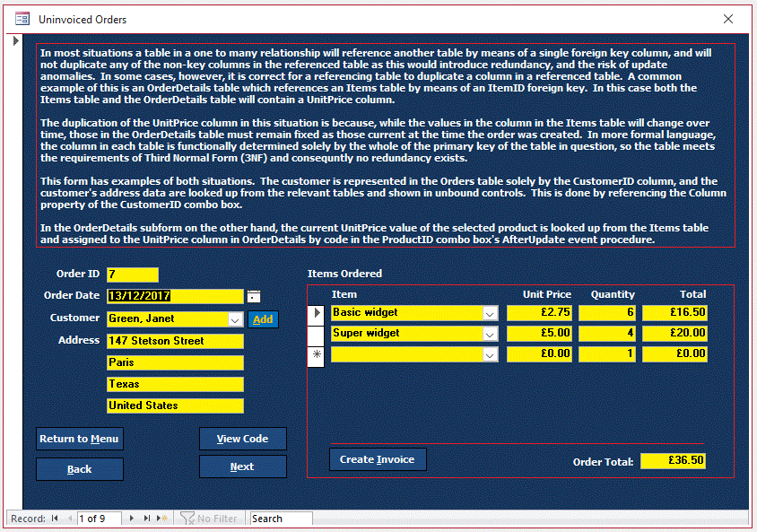Screen dimensions: 757x532
Task: Go to next record arrow in navigation bar
Action: [131, 518]
